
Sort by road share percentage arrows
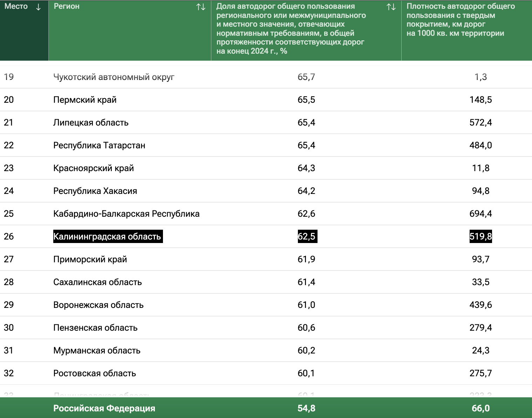tap(391, 7)
